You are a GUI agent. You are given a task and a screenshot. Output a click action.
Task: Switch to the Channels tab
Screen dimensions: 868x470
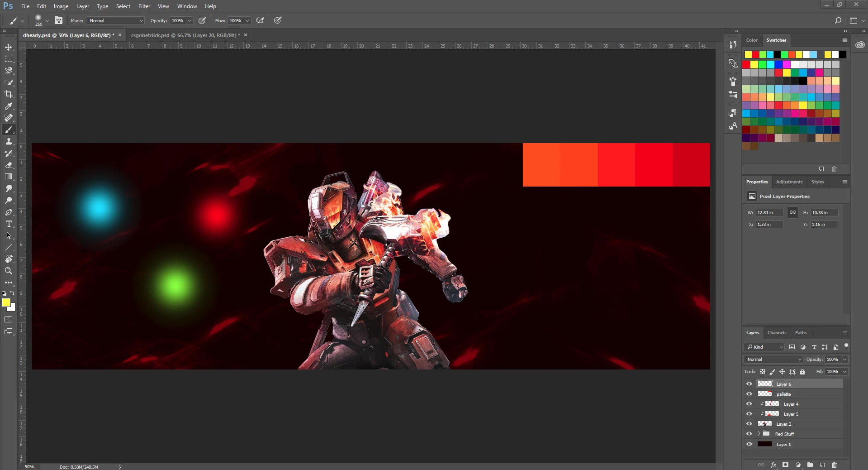[x=777, y=333]
